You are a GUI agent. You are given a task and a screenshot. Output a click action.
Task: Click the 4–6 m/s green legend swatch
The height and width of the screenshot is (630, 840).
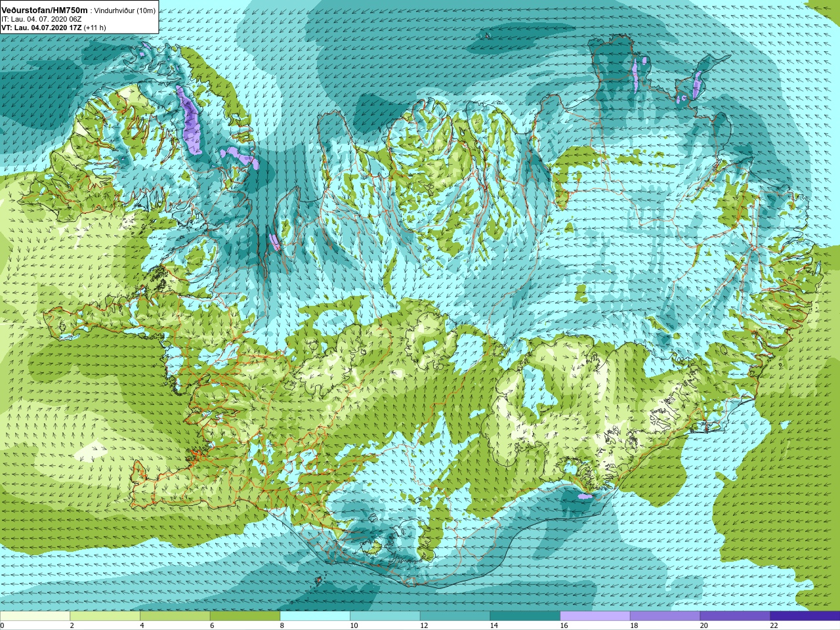coord(175,616)
